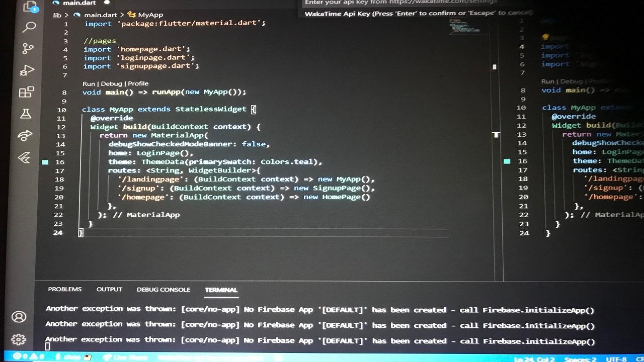
Task: Click the Profile CodeLens link
Action: click(x=138, y=83)
